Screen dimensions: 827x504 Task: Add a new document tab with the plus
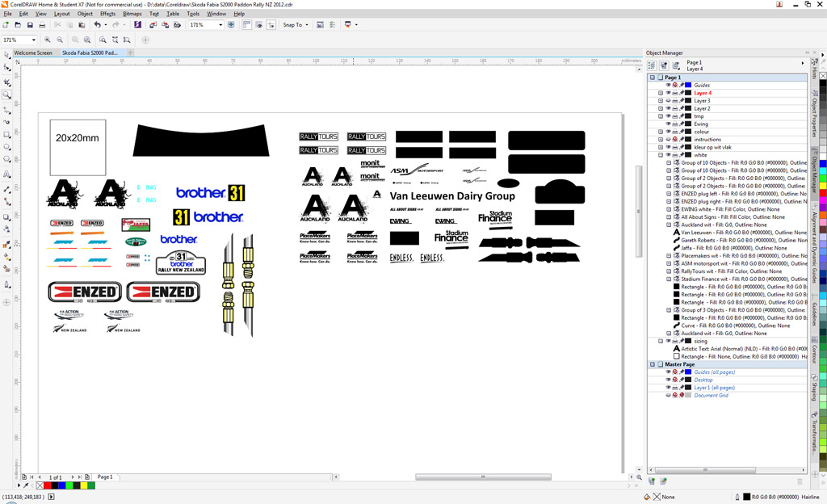coord(130,52)
